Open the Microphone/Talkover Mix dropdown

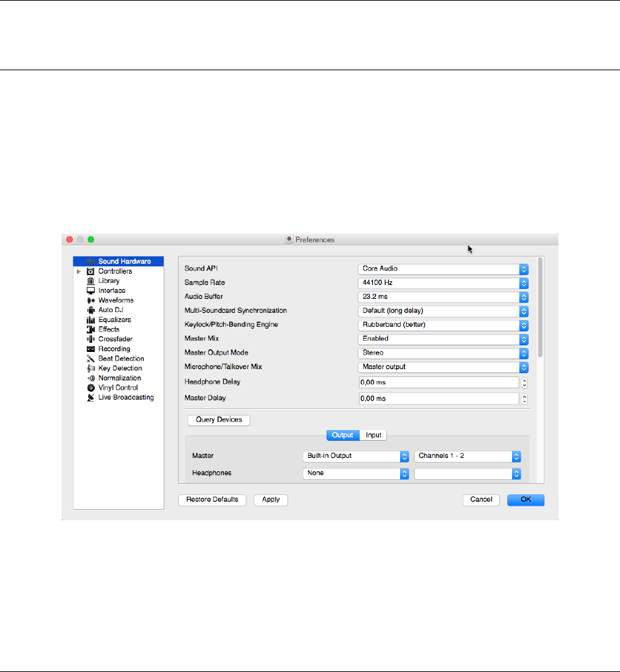(x=442, y=367)
